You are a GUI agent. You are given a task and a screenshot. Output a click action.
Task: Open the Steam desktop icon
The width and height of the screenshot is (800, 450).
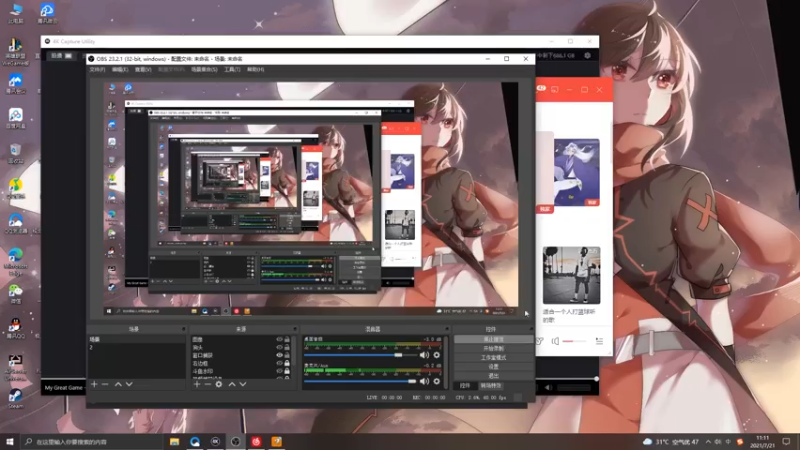pyautogui.click(x=15, y=399)
